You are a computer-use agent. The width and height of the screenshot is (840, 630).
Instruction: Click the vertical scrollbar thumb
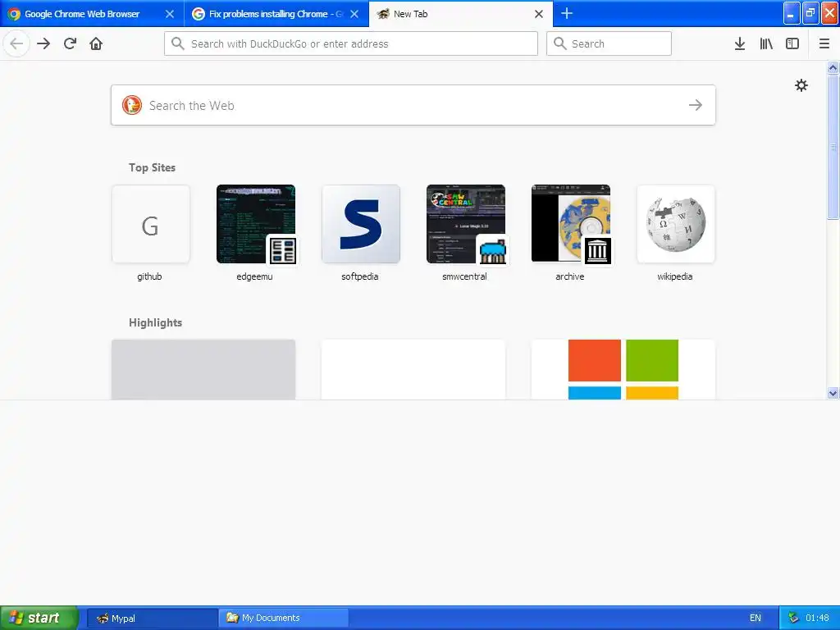(833, 147)
